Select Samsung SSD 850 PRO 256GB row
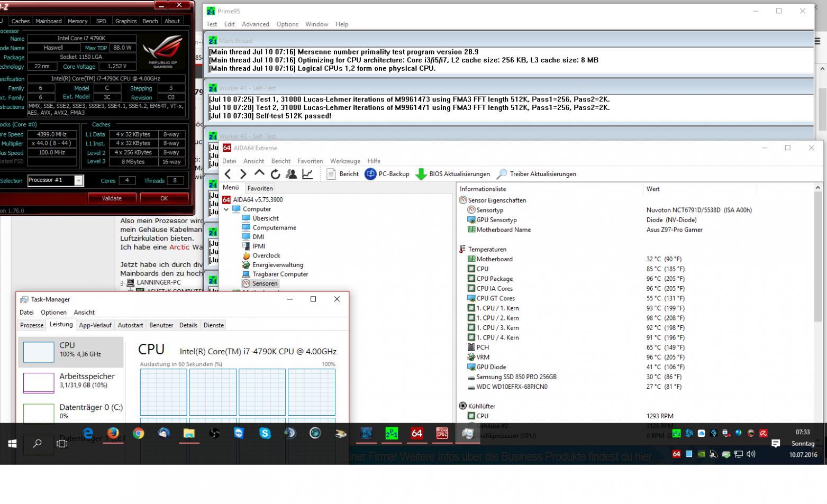 (635, 377)
